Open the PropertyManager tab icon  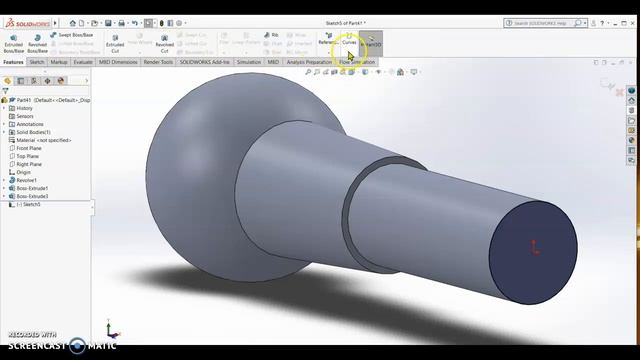coord(21,81)
